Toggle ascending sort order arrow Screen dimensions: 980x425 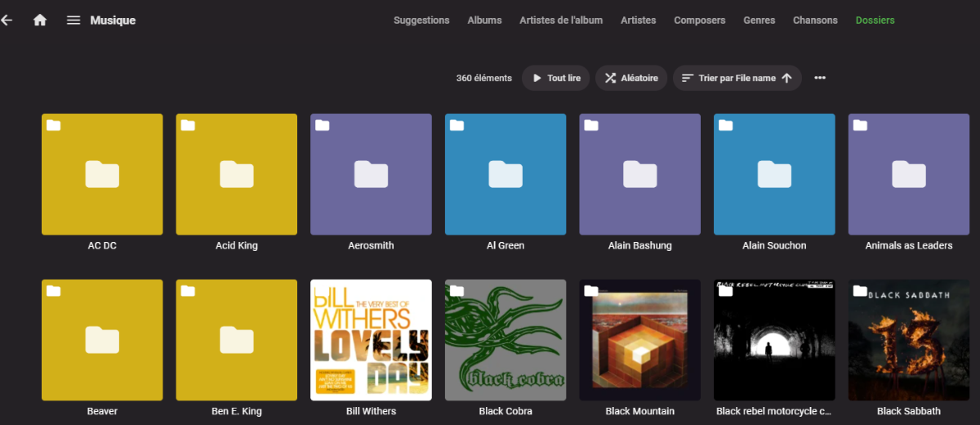coord(787,78)
